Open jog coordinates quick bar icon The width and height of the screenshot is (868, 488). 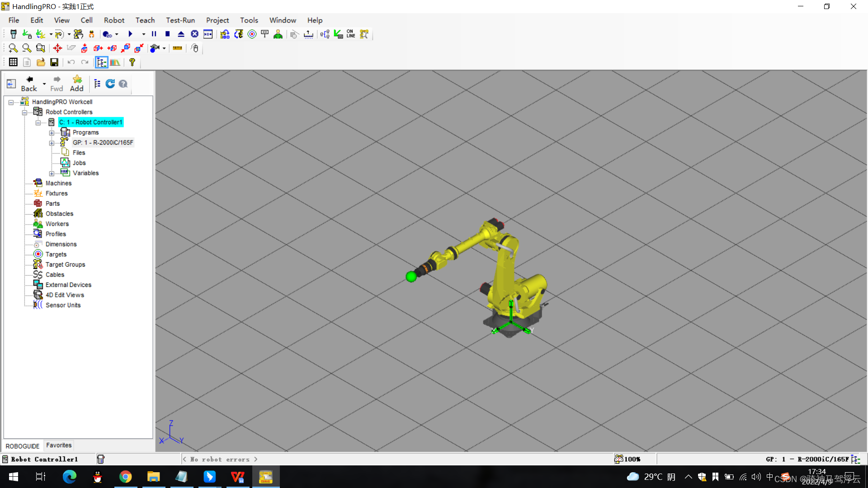coord(78,34)
